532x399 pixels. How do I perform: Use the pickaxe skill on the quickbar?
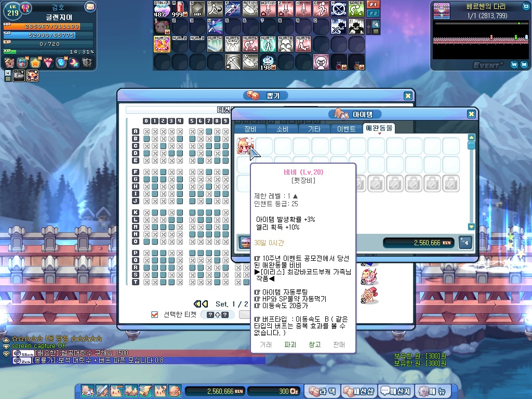(x=233, y=62)
